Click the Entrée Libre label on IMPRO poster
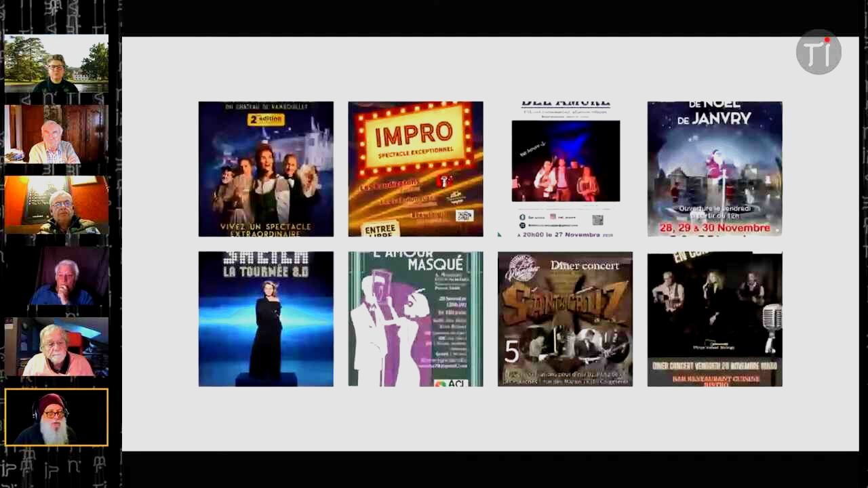The height and width of the screenshot is (488, 868). [380, 230]
